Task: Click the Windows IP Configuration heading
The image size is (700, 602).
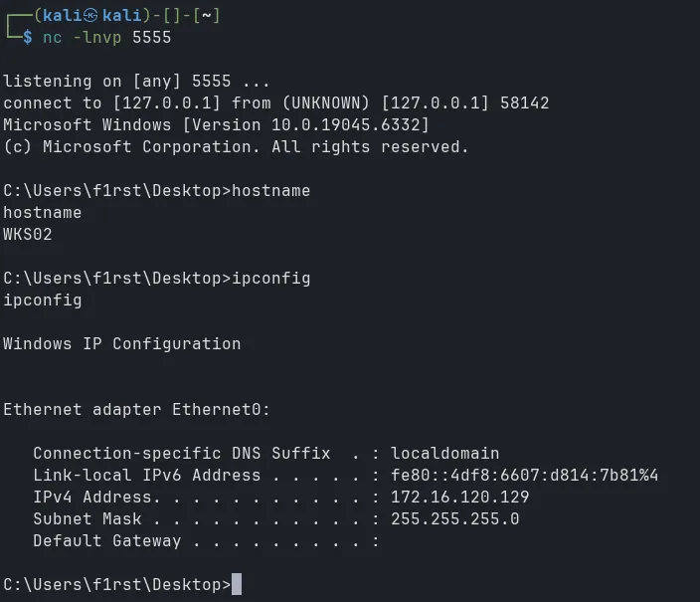Action: 121,344
